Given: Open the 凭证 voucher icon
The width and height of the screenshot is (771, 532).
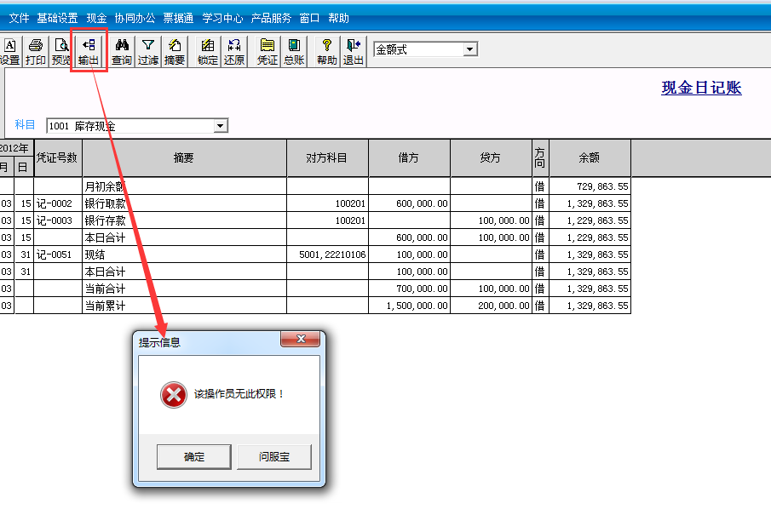Looking at the screenshot, I should (268, 51).
